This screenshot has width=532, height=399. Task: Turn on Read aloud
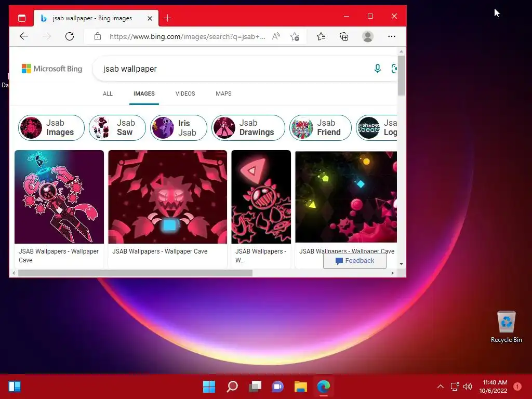(276, 36)
